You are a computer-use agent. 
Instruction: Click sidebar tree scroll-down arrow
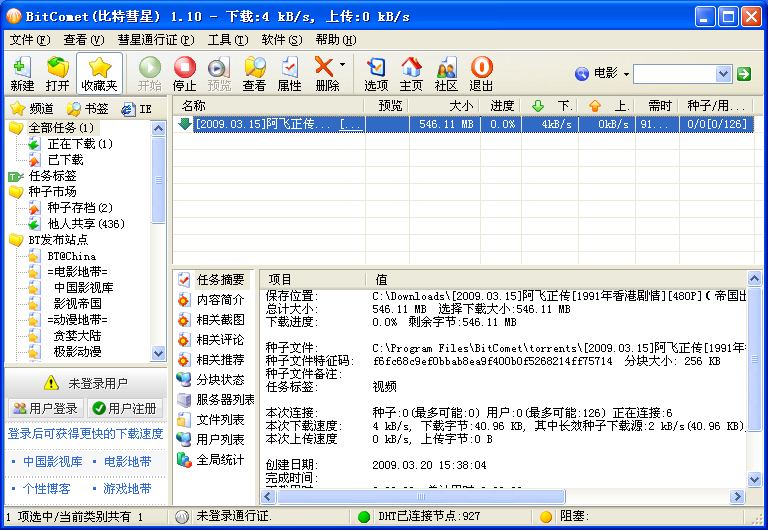click(158, 353)
